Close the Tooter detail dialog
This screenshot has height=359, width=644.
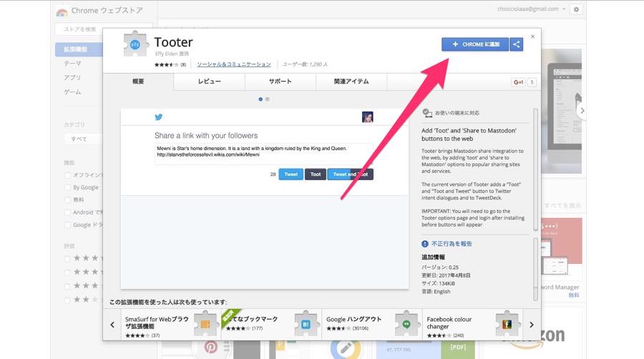(x=532, y=36)
